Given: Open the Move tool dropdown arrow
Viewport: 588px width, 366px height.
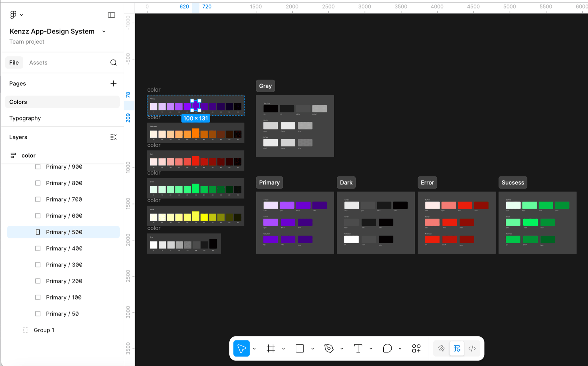Looking at the screenshot, I should pos(254,349).
